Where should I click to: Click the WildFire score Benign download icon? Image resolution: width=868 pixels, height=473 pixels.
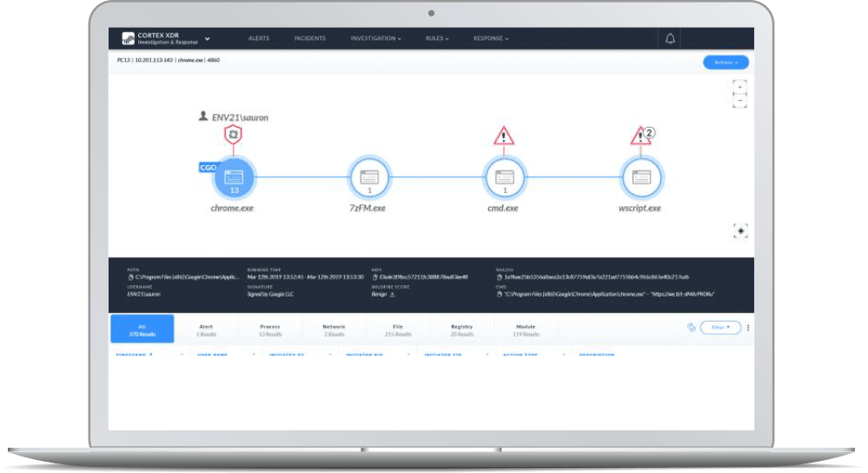coord(393,294)
